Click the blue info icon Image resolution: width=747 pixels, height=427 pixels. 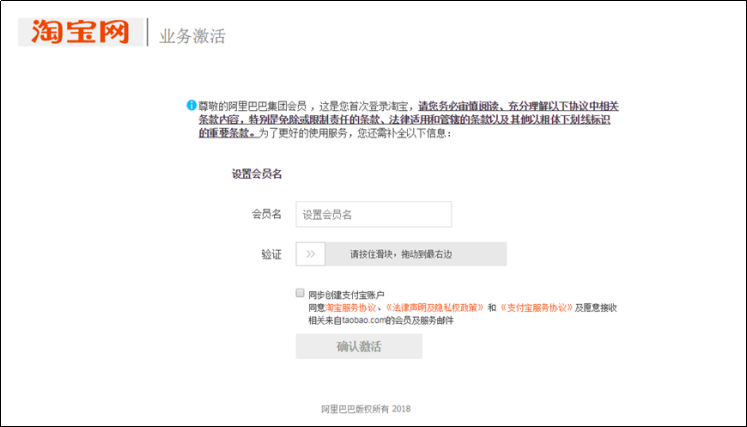[190, 105]
